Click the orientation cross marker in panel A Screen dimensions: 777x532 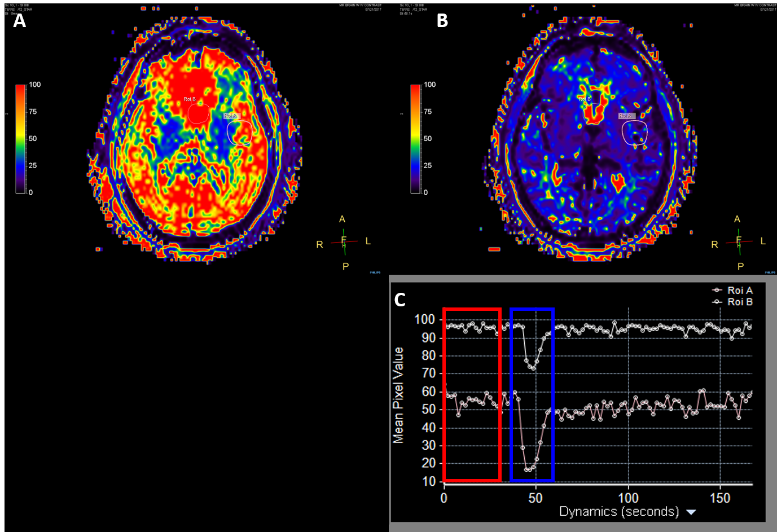[x=344, y=241]
